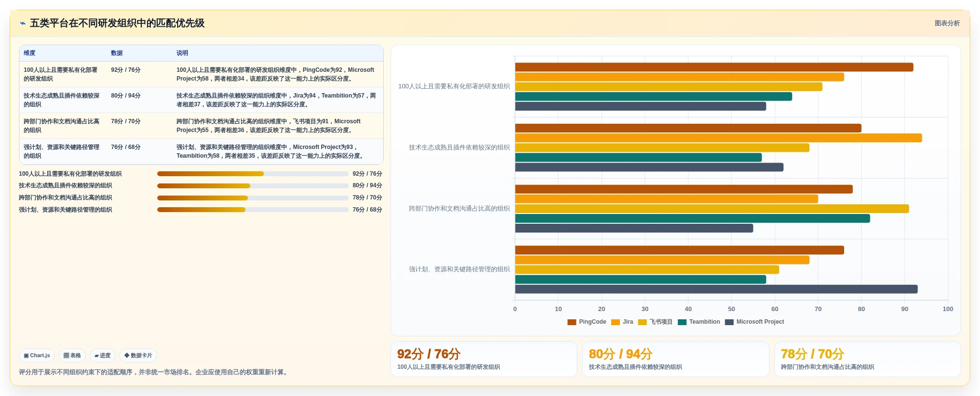Click progress bar for 技术生态成熟且插件依赖较深的组织
The image size is (980, 396).
[253, 186]
